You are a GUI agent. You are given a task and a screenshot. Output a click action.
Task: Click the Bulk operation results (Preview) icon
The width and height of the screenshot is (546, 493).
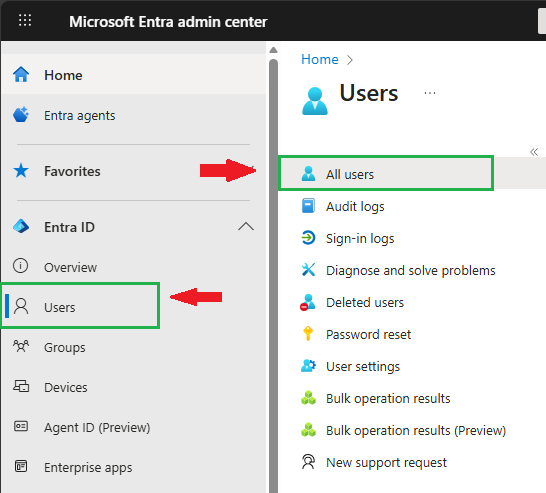click(x=309, y=430)
